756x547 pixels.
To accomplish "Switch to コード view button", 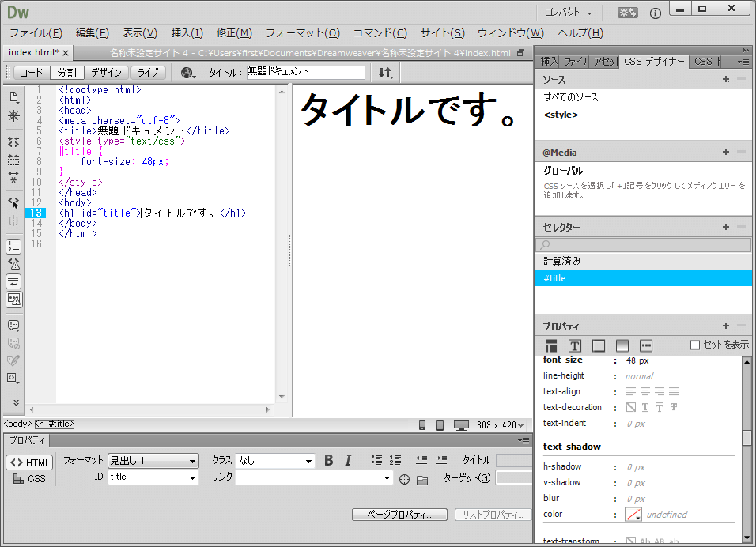I will (x=32, y=73).
